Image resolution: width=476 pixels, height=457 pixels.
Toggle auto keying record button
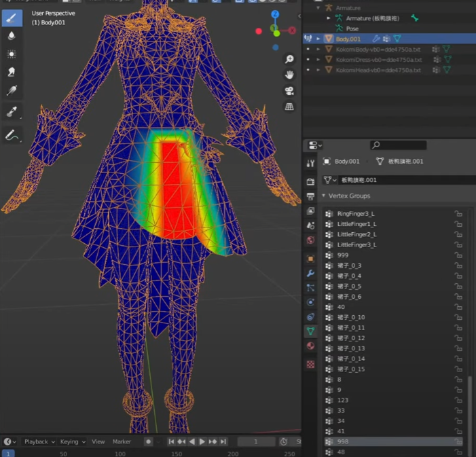pos(149,441)
